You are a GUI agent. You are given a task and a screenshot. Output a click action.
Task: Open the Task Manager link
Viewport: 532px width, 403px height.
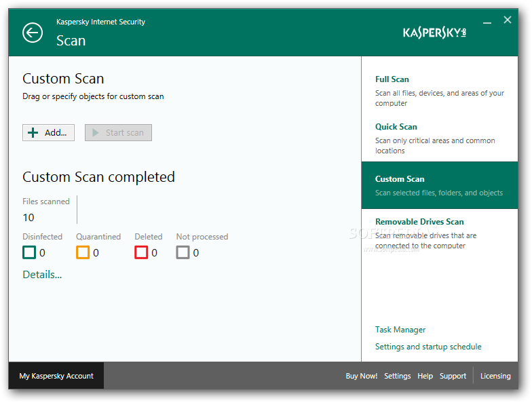point(400,330)
